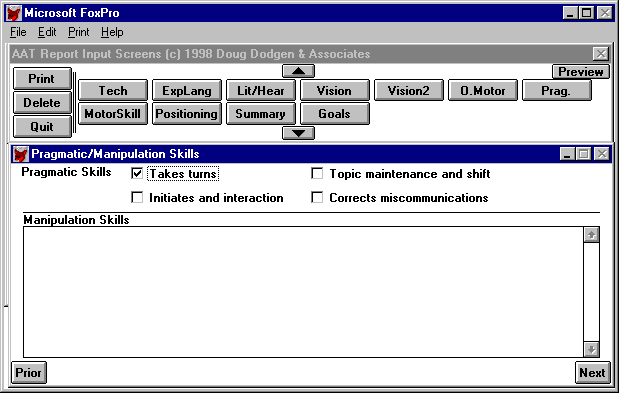The width and height of the screenshot is (619, 393).
Task: Open the Positioning screen
Action: click(187, 114)
